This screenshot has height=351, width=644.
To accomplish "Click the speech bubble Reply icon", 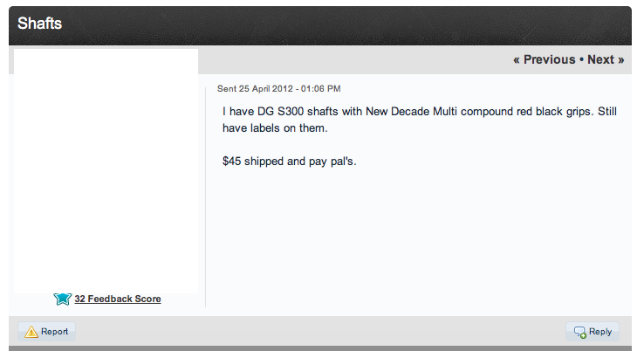I will (x=580, y=332).
